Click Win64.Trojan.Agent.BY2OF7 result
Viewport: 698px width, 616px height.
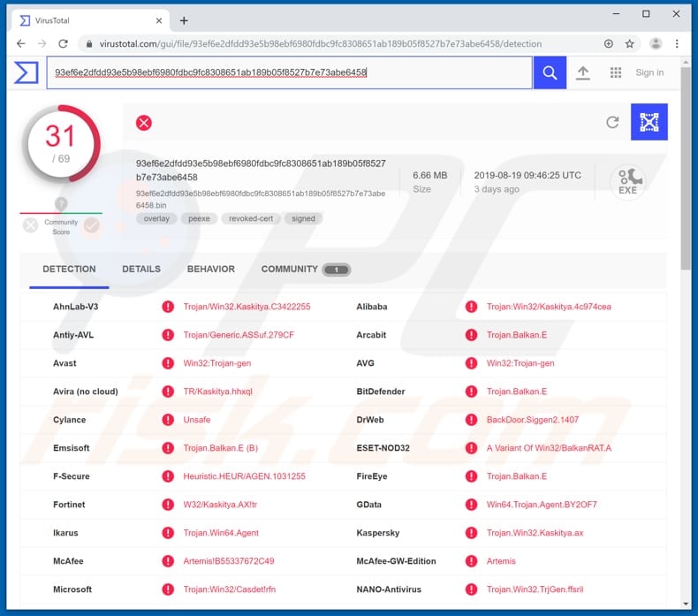pyautogui.click(x=542, y=505)
